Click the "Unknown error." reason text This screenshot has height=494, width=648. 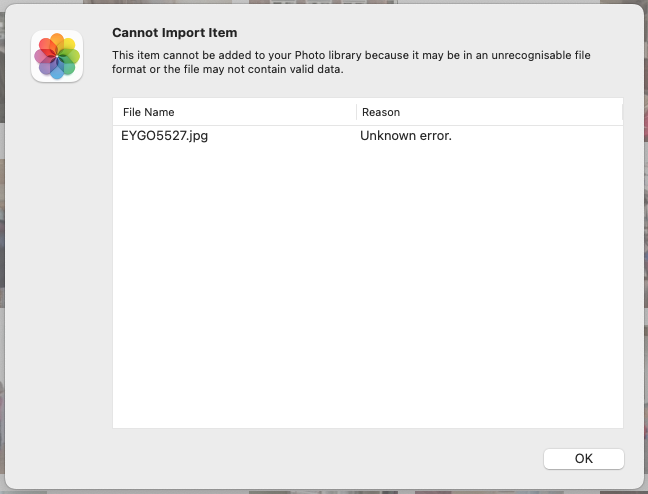coord(406,136)
